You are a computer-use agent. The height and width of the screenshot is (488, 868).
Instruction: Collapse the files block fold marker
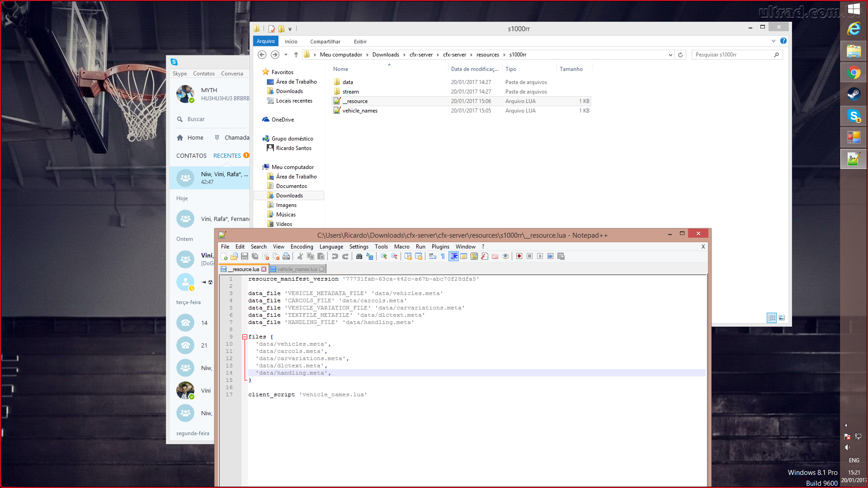(x=245, y=337)
